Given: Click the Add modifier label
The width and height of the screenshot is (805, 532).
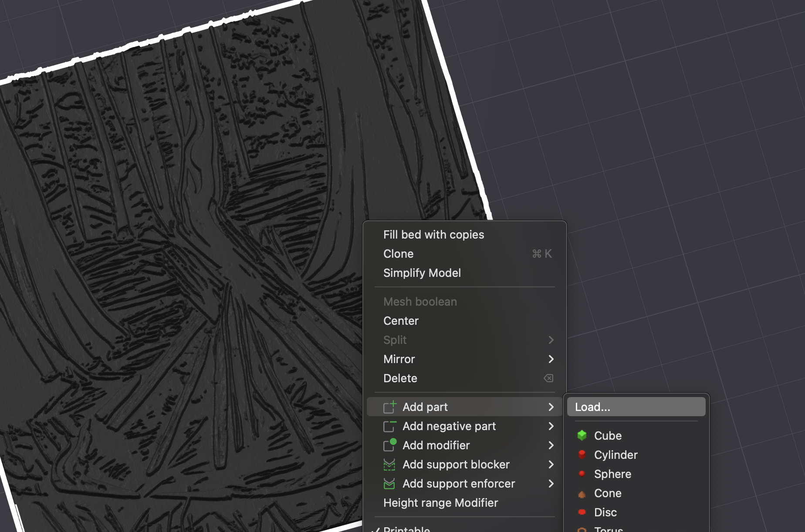Looking at the screenshot, I should [x=436, y=445].
